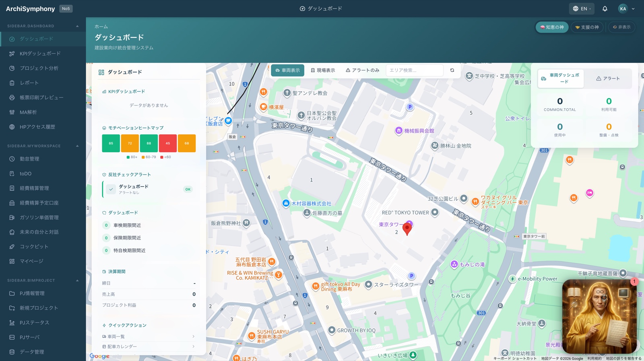
Task: Select 支援の神 assistant mode
Action: pyautogui.click(x=587, y=27)
